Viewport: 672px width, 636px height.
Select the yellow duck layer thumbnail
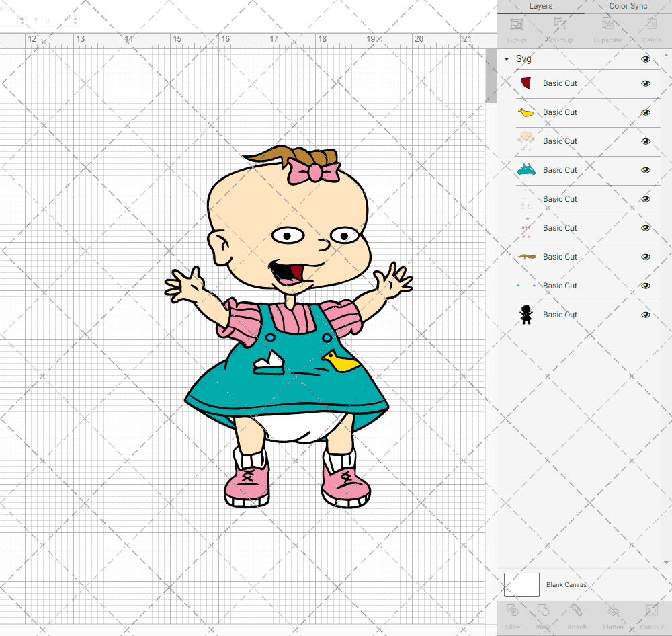(526, 112)
